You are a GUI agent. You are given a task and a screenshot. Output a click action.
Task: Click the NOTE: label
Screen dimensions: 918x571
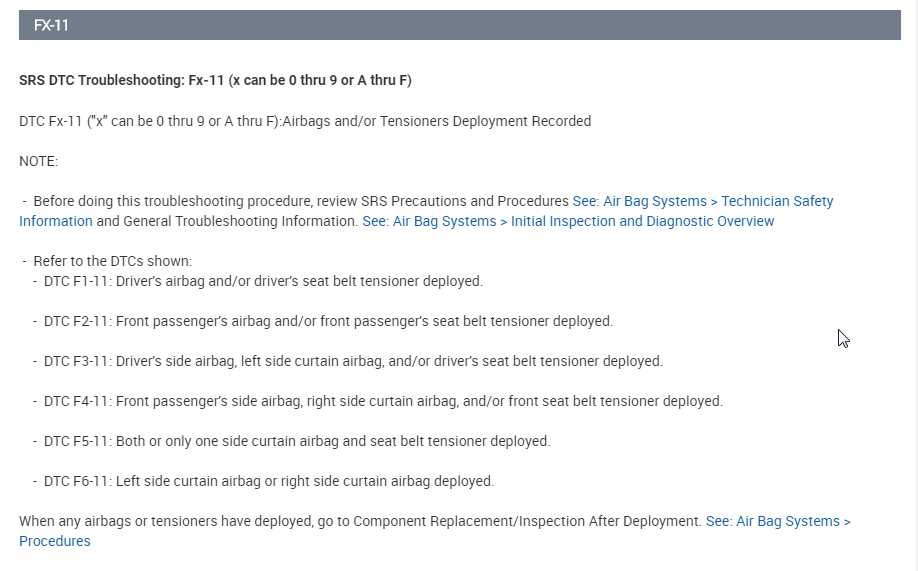(39, 161)
